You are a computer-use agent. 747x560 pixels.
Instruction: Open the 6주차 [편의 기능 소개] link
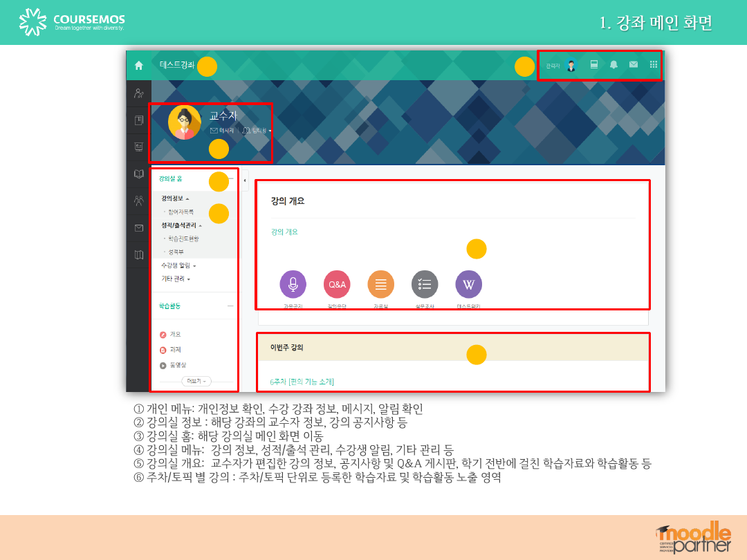[302, 382]
